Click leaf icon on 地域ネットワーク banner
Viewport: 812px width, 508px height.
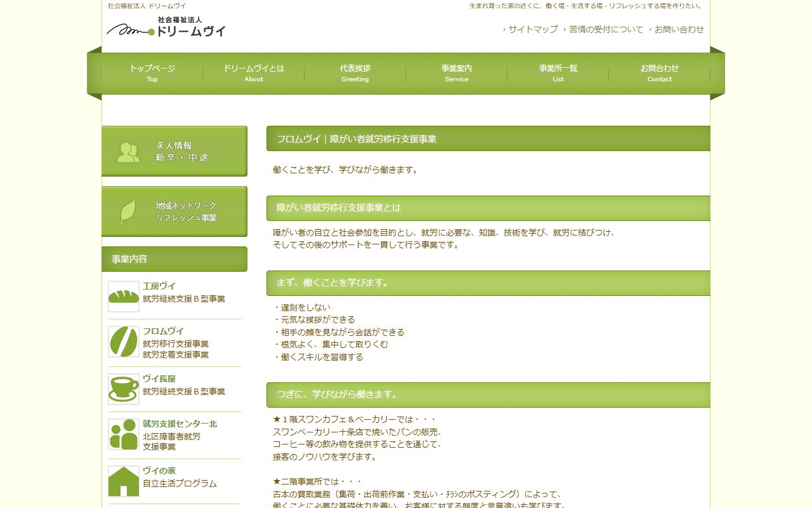[x=128, y=212]
